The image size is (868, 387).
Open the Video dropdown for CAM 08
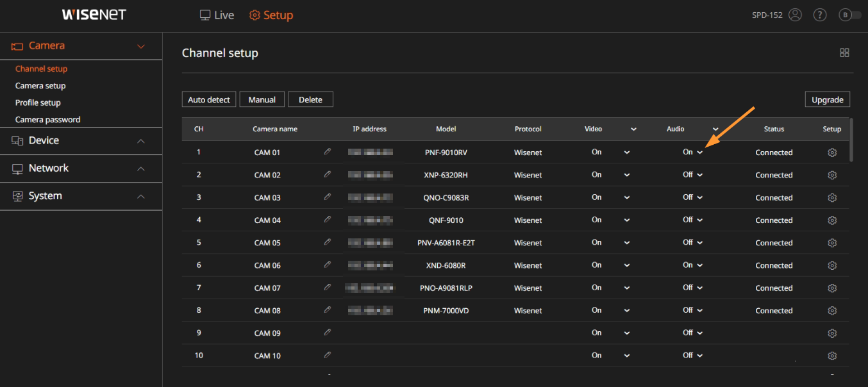[x=627, y=310]
